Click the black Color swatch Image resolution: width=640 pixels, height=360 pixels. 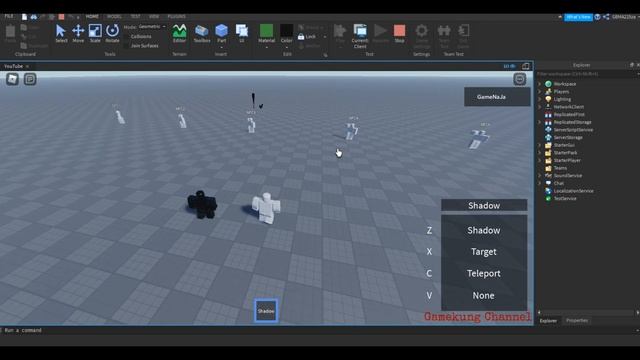(x=287, y=31)
